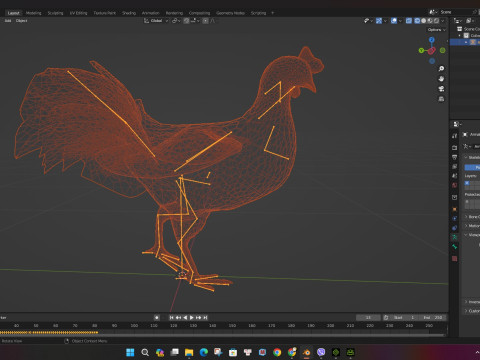Open the pivot point dropdown
Image resolution: width=480 pixels, height=360 pixels.
[x=176, y=21]
